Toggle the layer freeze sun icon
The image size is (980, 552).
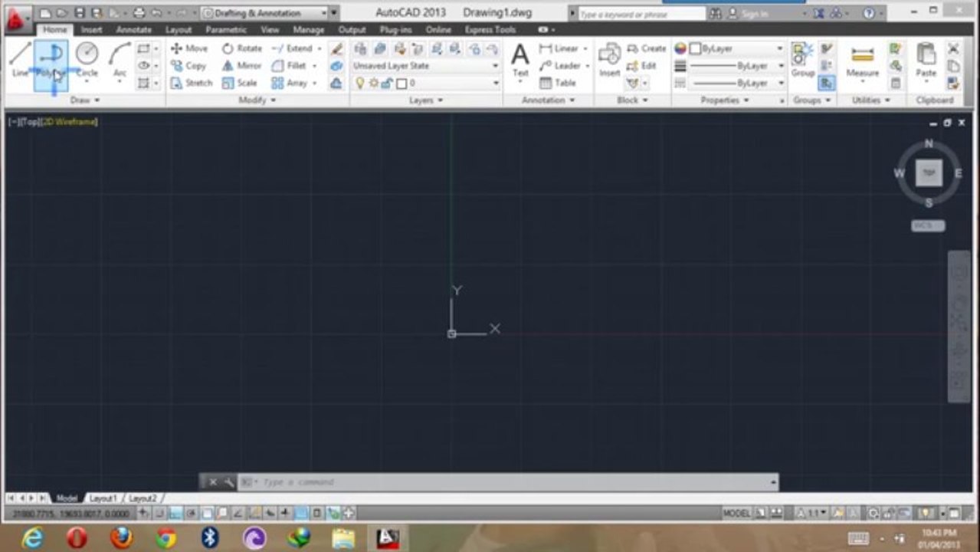tap(374, 83)
